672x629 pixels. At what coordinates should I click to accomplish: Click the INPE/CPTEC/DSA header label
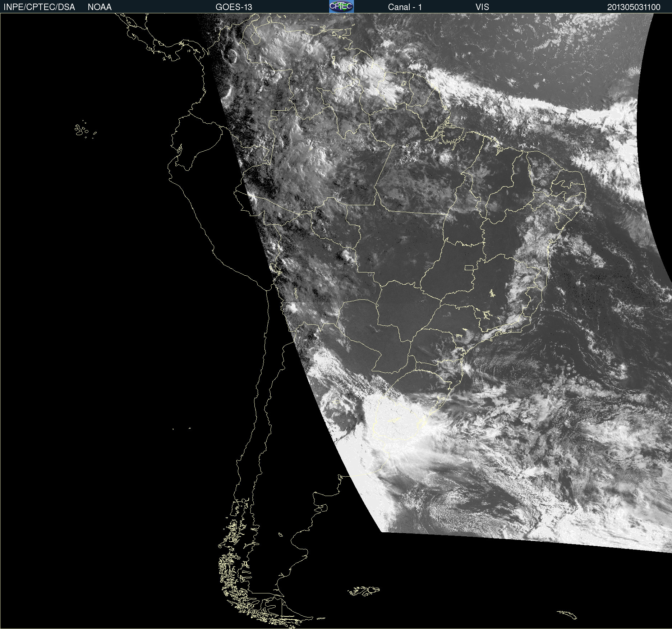(39, 7)
